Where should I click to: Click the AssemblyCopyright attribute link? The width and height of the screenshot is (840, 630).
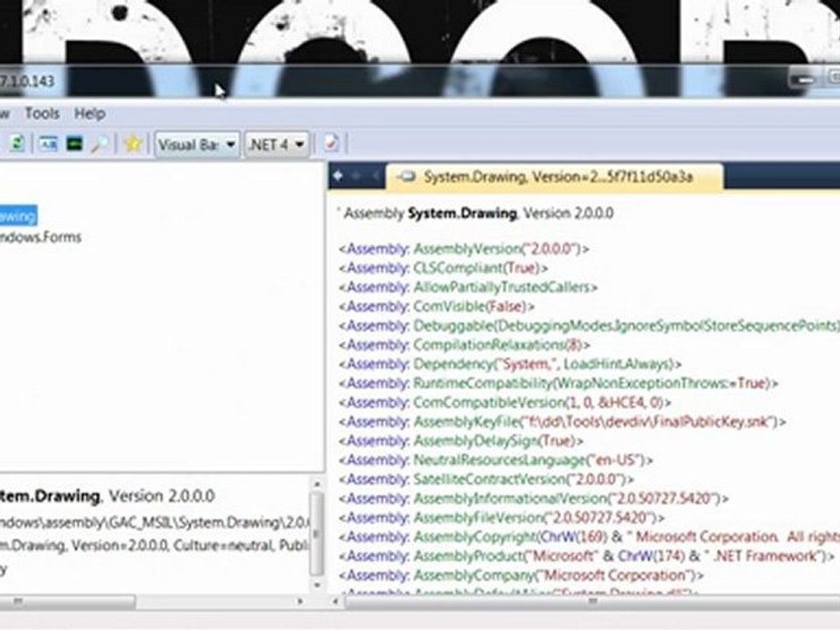click(474, 536)
